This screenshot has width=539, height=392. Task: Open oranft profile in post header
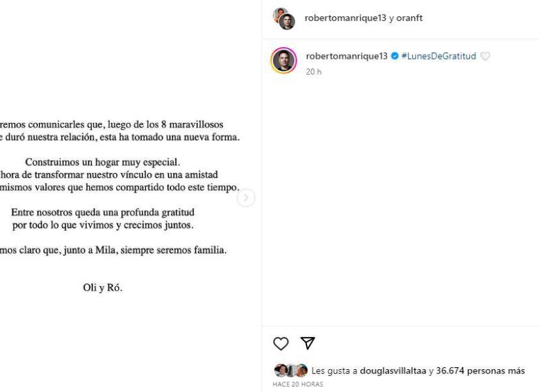coord(410,18)
